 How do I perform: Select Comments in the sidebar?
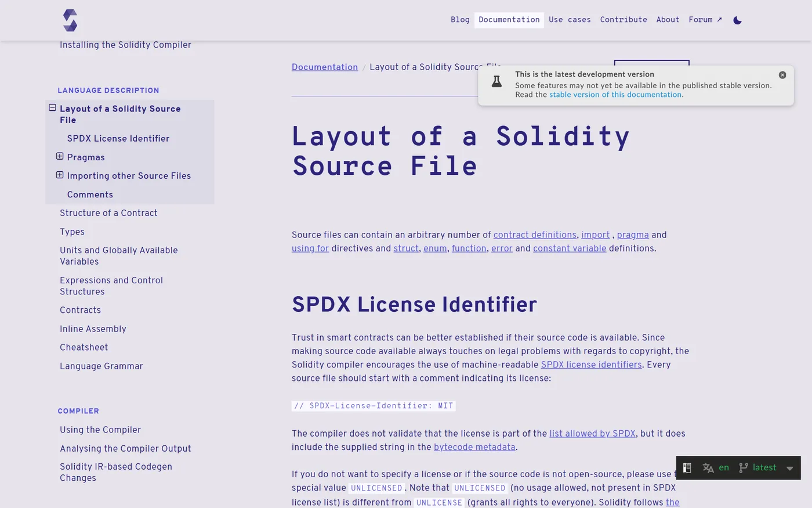click(90, 194)
